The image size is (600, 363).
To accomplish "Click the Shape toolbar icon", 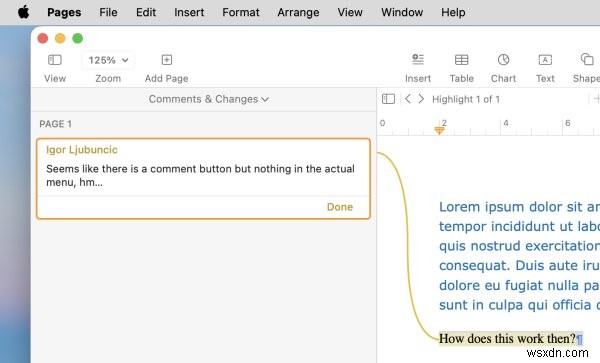I will 587,60.
